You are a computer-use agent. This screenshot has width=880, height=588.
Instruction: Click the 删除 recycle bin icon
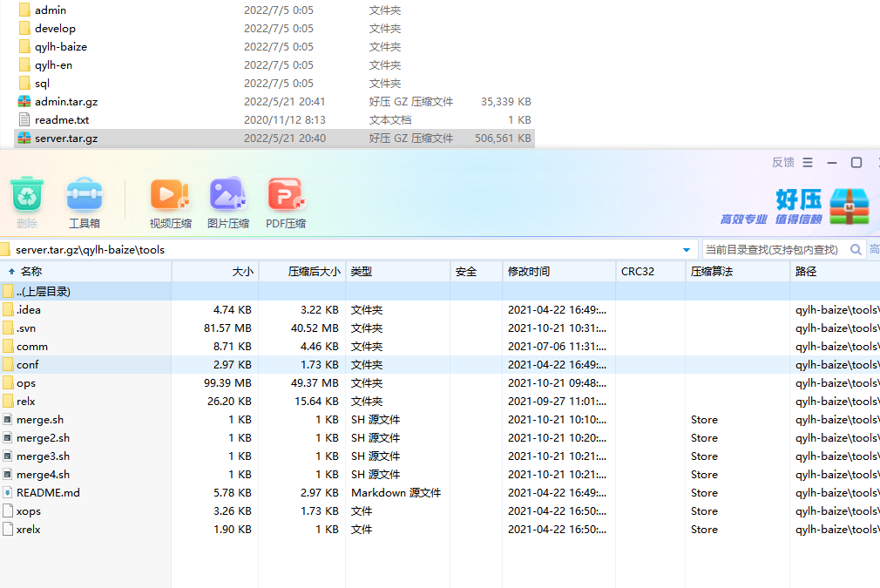point(27,197)
